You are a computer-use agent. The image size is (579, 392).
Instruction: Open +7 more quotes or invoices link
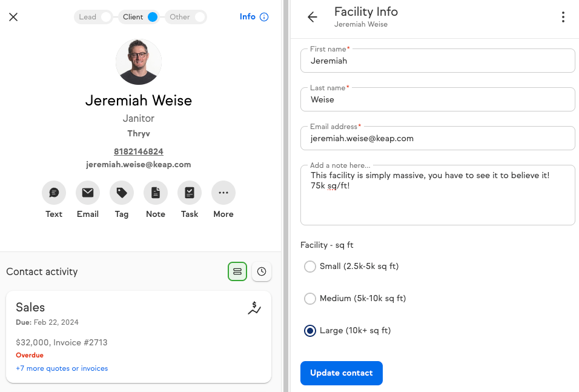[62, 368]
